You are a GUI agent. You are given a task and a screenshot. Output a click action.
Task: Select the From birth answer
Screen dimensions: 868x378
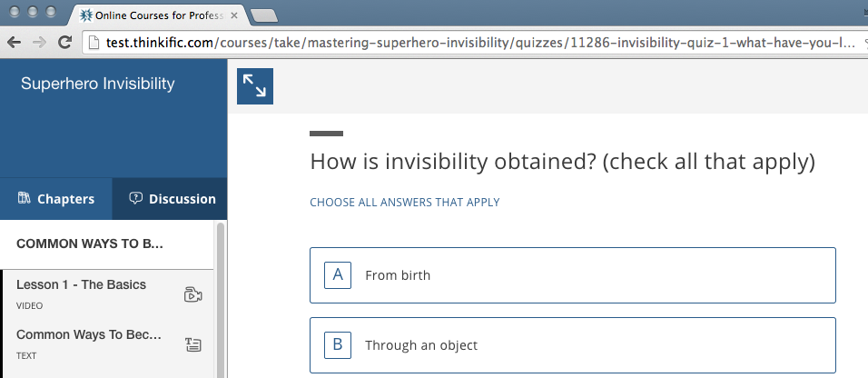click(572, 275)
